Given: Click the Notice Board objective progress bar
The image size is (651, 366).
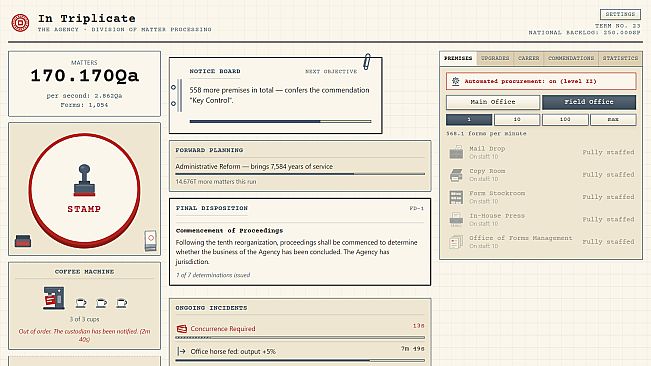Looking at the screenshot, I should [280, 122].
